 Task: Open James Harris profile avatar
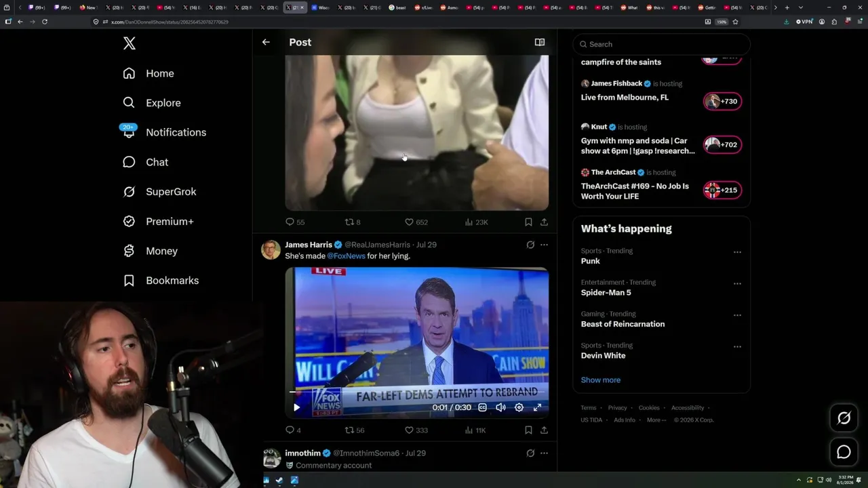click(x=271, y=249)
